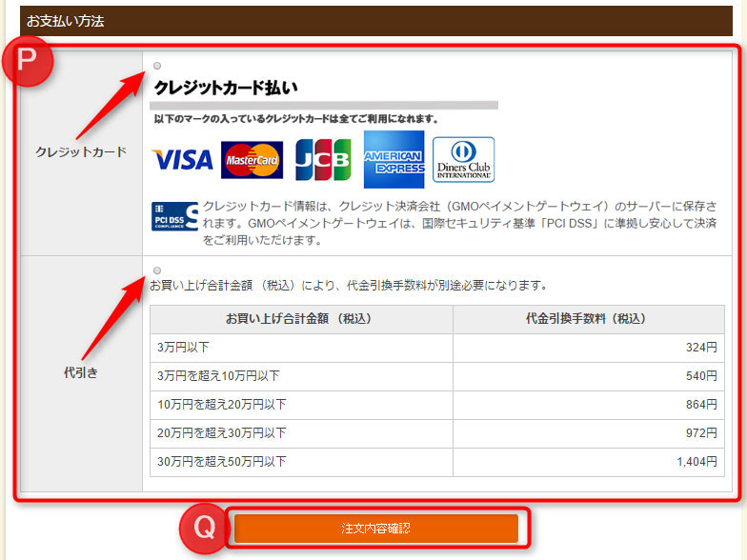Click the クレジットカード払い heading

pos(227,88)
